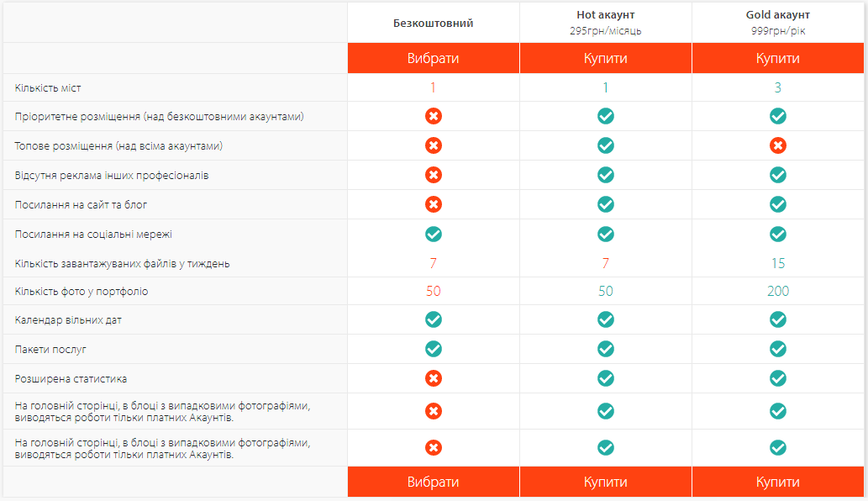
Task: Select Hot акаунт checkmark for Розширена статистика
Action: pos(606,378)
